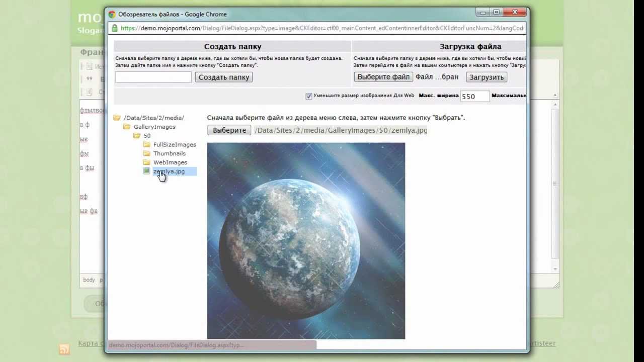Edit the max width field showing 550
The width and height of the screenshot is (644, 362).
475,96
